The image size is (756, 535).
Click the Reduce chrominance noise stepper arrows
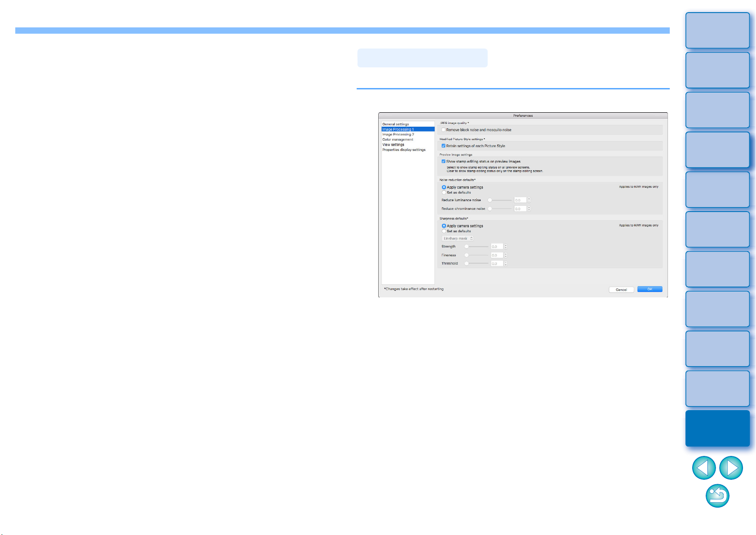coord(529,209)
